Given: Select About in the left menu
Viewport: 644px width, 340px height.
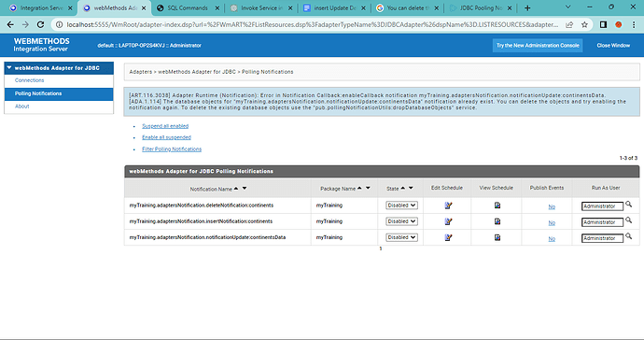Looking at the screenshot, I should click(21, 106).
